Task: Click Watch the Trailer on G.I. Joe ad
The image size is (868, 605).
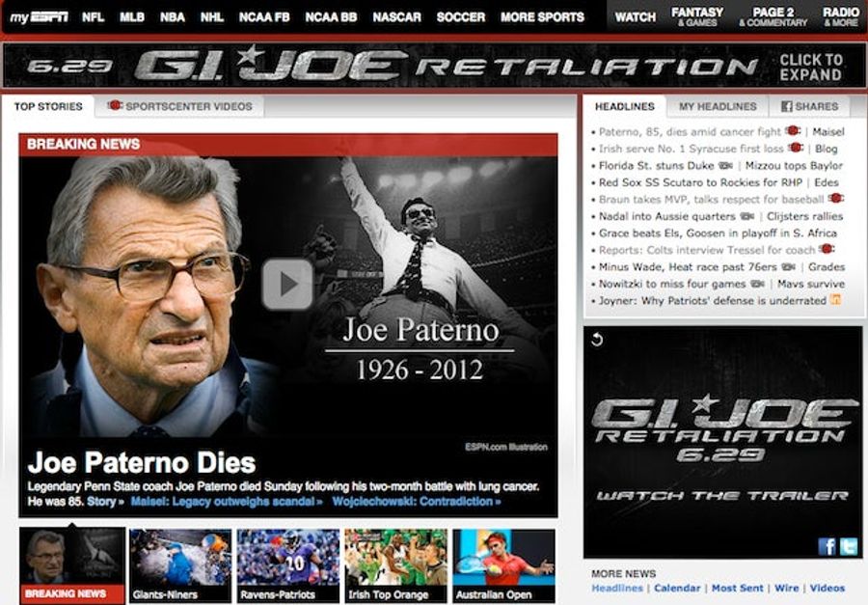Action: pyautogui.click(x=722, y=496)
